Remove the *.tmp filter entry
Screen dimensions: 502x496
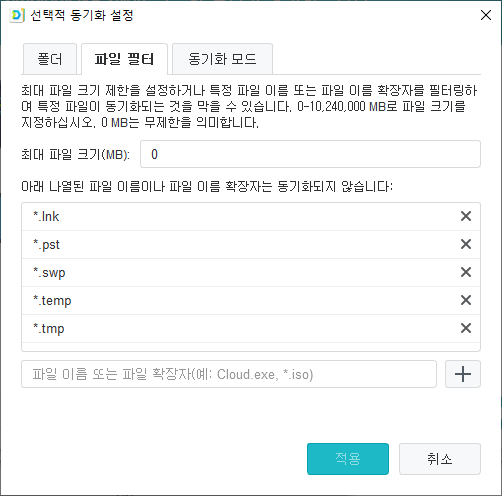click(x=466, y=328)
